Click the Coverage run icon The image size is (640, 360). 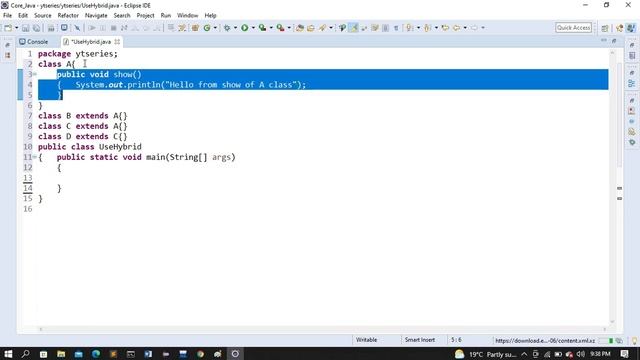pyautogui.click(x=262, y=28)
